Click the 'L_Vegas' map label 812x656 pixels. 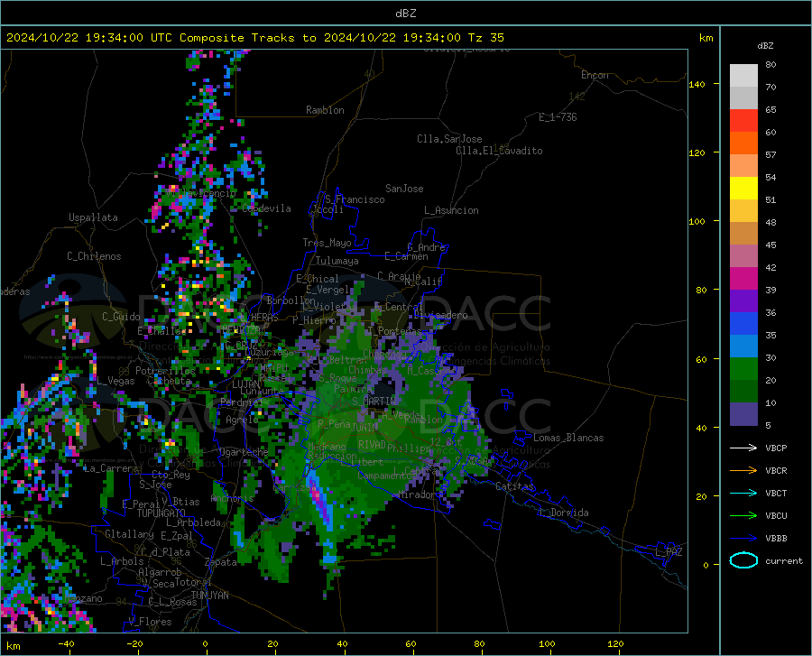click(x=115, y=381)
